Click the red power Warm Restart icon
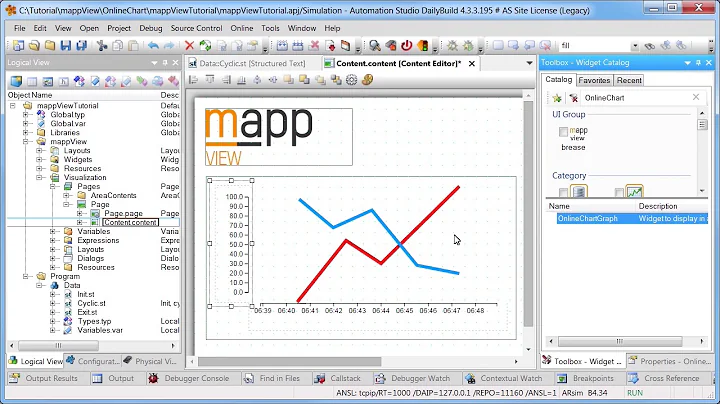Screen dimensions: 720x404 406,45
